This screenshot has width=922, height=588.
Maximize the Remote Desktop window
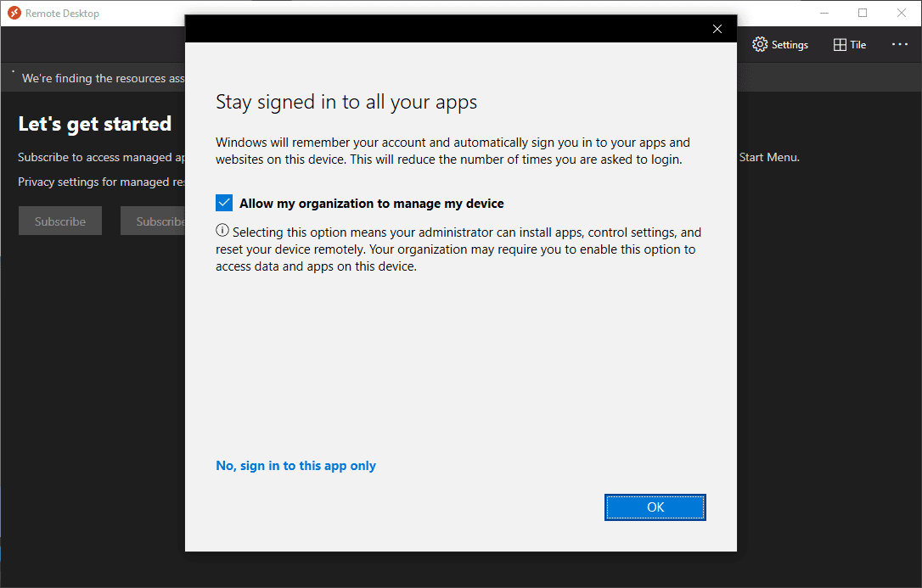[x=863, y=13]
